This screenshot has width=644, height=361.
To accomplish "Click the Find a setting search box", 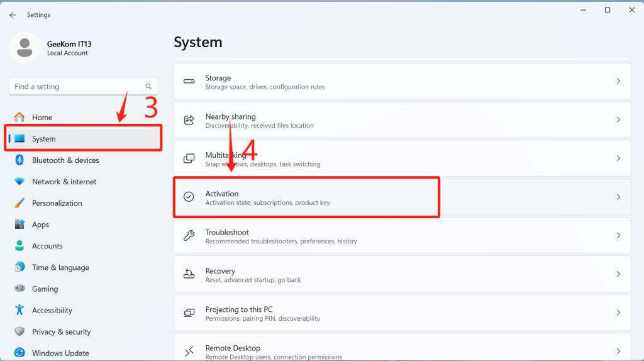I will pyautogui.click(x=75, y=87).
